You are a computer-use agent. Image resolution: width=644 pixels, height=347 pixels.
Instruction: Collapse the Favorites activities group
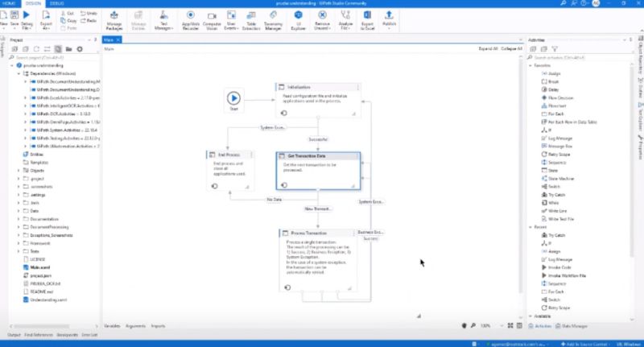(x=530, y=66)
